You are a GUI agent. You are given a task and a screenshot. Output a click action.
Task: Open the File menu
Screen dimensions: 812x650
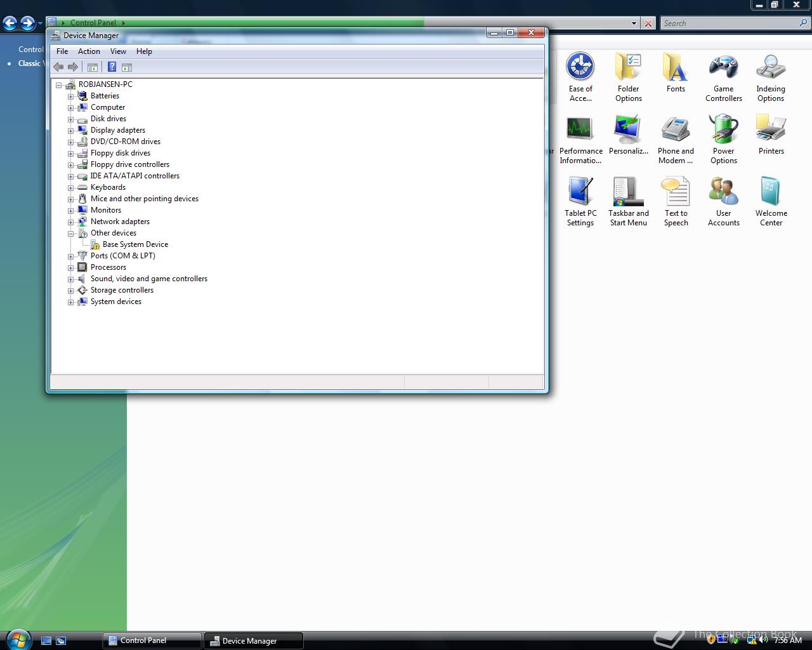[62, 51]
